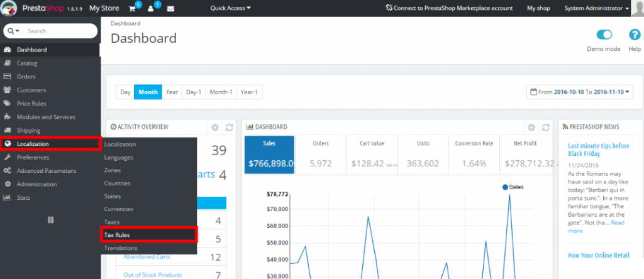Refresh the Dashboard chart panel
This screenshot has width=644, height=279.
click(545, 127)
